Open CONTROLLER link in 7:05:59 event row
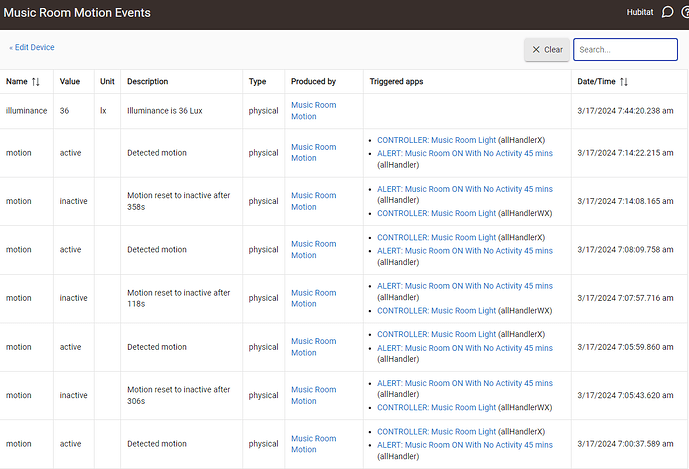The height and width of the screenshot is (469, 689). (x=436, y=334)
